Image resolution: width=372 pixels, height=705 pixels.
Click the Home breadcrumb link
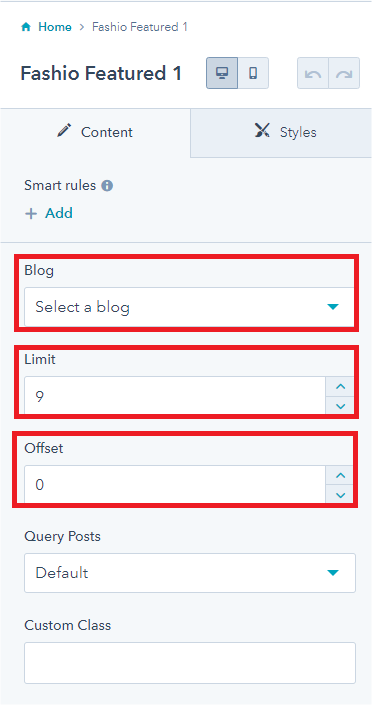55,27
